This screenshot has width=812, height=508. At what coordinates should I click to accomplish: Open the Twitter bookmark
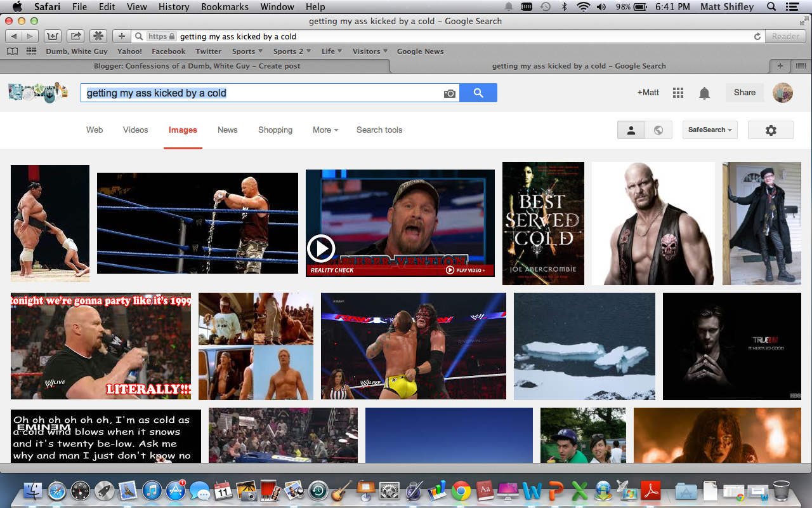(x=209, y=51)
